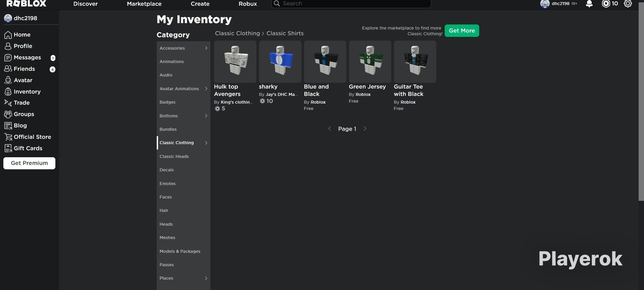Click the sharky shirt thumbnail
This screenshot has width=644, height=290.
point(280,62)
